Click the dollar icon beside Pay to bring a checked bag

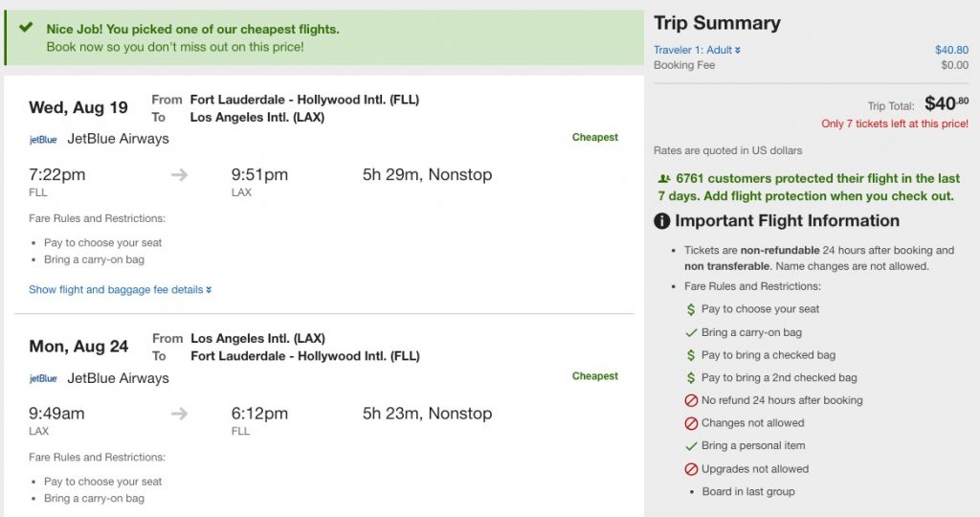(691, 355)
